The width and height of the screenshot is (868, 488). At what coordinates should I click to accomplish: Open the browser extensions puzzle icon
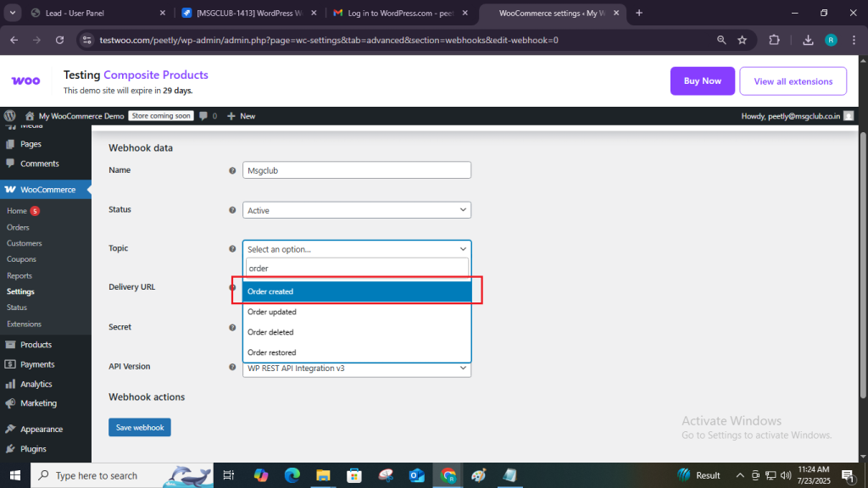pyautogui.click(x=774, y=40)
